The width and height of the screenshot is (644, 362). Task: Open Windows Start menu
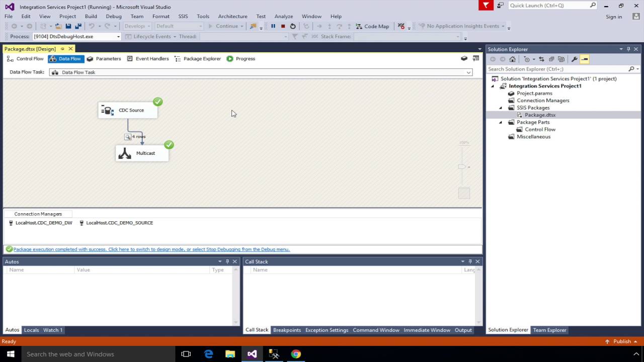11,354
